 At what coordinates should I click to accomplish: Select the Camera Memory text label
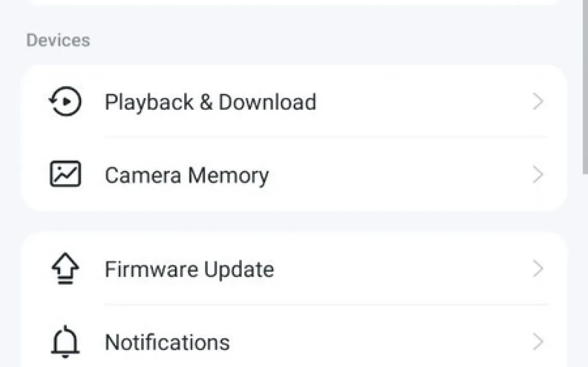(x=187, y=175)
